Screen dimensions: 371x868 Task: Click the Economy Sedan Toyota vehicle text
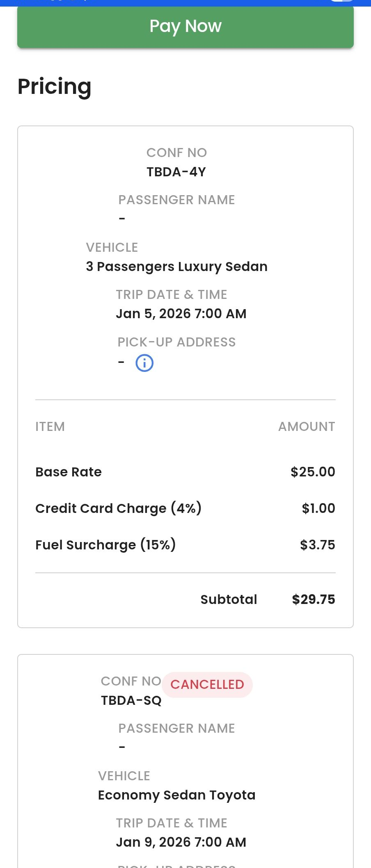(177, 795)
